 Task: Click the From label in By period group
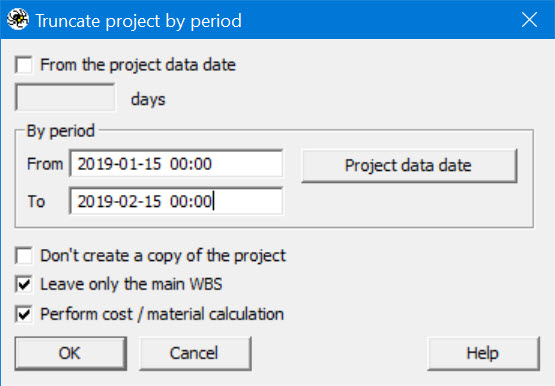[x=45, y=164]
